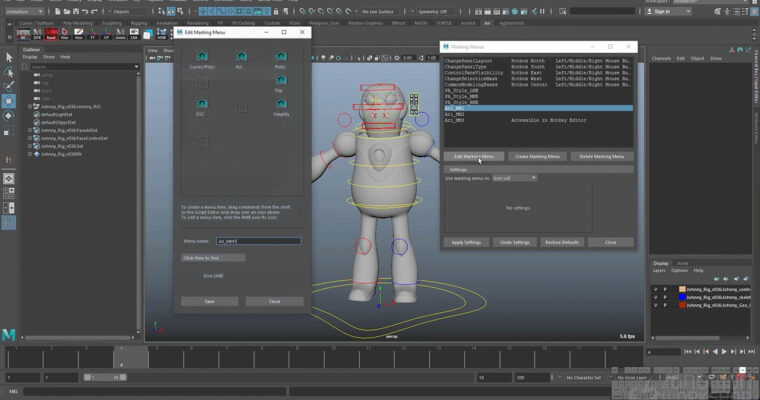Click the DSC marking menu icon
The height and width of the screenshot is (400, 760).
(x=202, y=104)
